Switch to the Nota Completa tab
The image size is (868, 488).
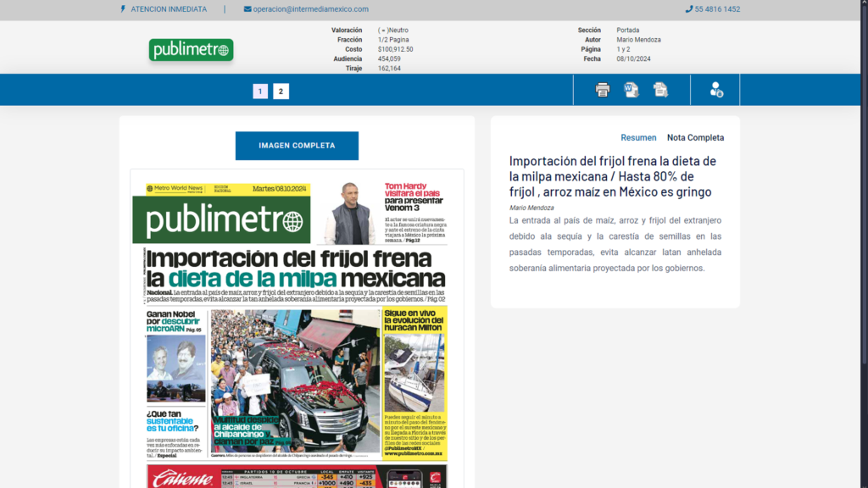[695, 138]
